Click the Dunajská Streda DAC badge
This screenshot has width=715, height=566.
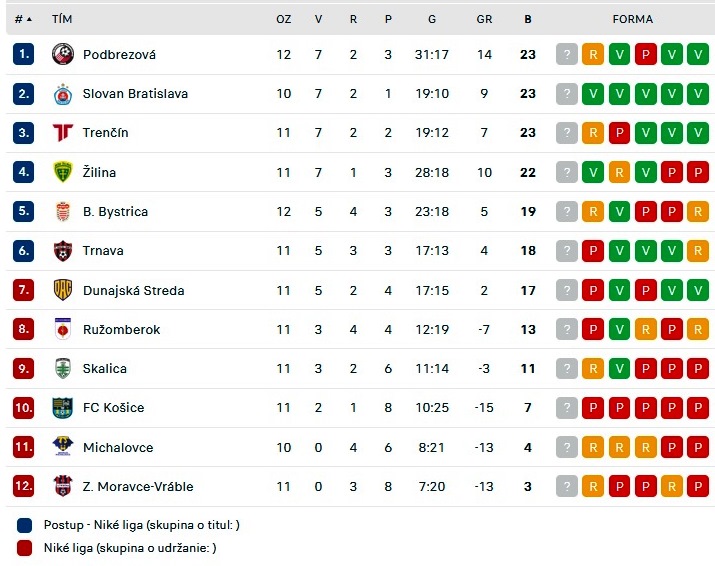pos(63,290)
